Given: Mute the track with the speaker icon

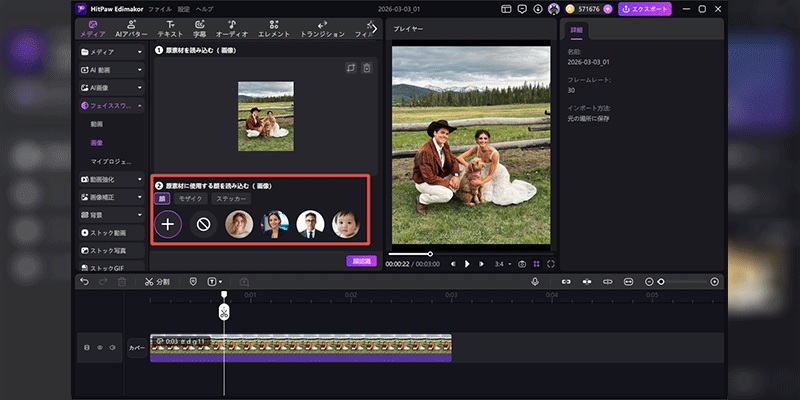Looking at the screenshot, I should point(112,348).
